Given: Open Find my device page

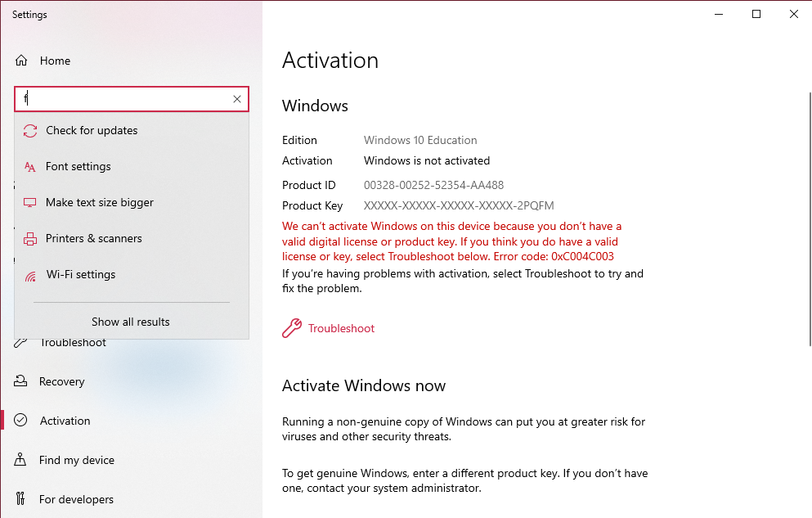Looking at the screenshot, I should 77,460.
